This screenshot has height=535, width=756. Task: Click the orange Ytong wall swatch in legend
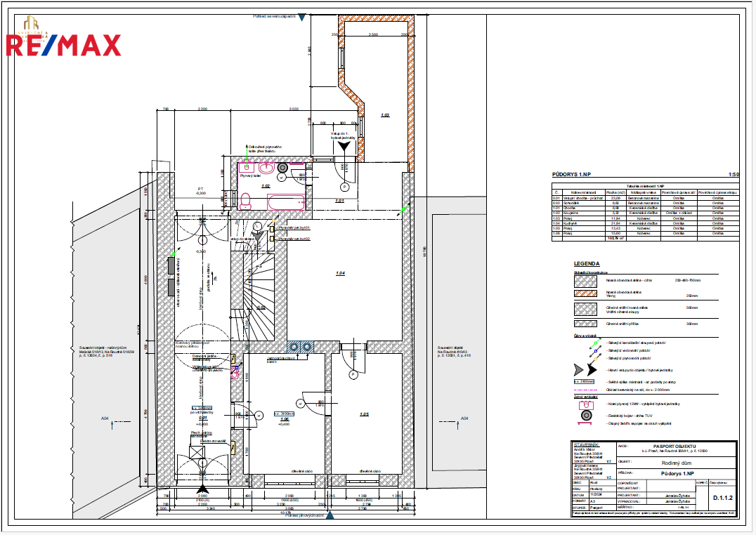click(x=585, y=293)
